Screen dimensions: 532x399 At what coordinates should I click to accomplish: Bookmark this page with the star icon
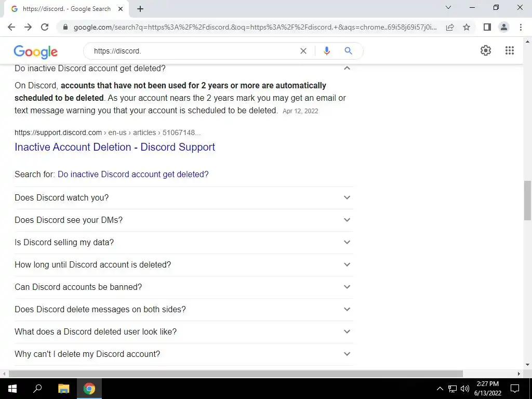467,27
